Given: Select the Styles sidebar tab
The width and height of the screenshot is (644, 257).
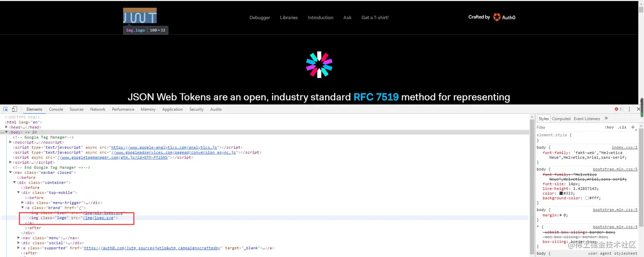Looking at the screenshot, I should (543, 118).
